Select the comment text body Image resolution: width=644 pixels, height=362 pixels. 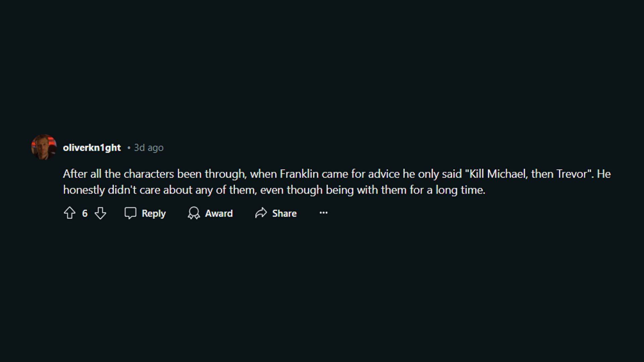(x=337, y=182)
